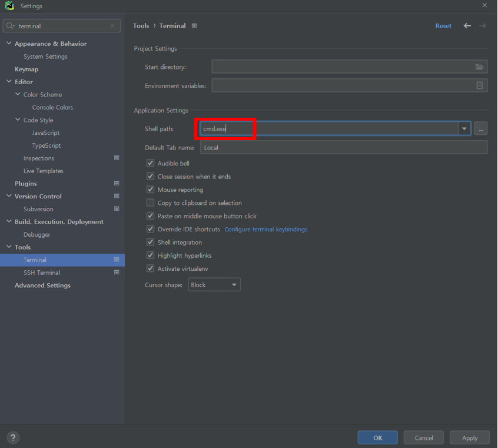Click project icon next to Subversion
The image size is (498, 448).
[x=117, y=209]
